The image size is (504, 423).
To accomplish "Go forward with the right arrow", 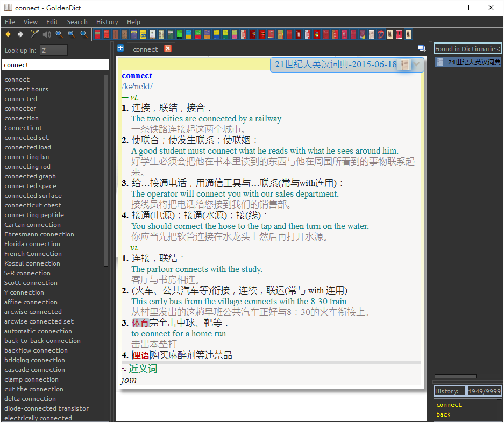I will point(20,34).
